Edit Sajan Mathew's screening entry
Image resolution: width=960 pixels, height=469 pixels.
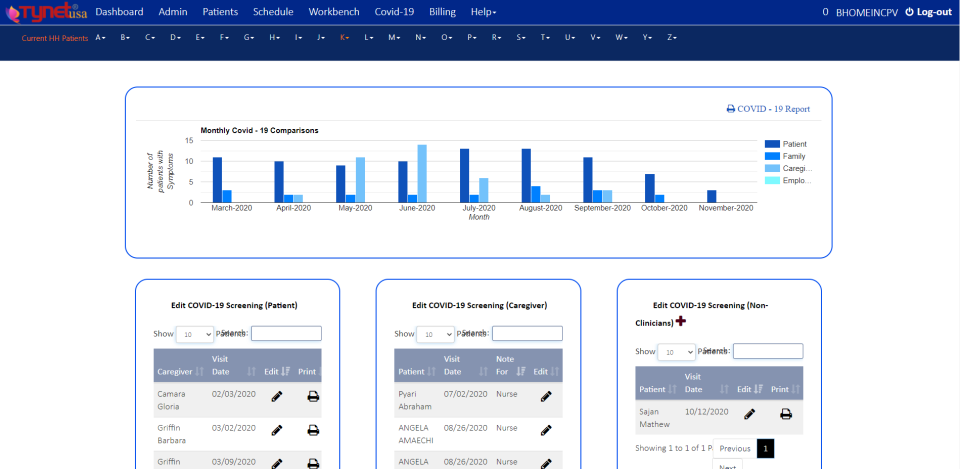[749, 415]
